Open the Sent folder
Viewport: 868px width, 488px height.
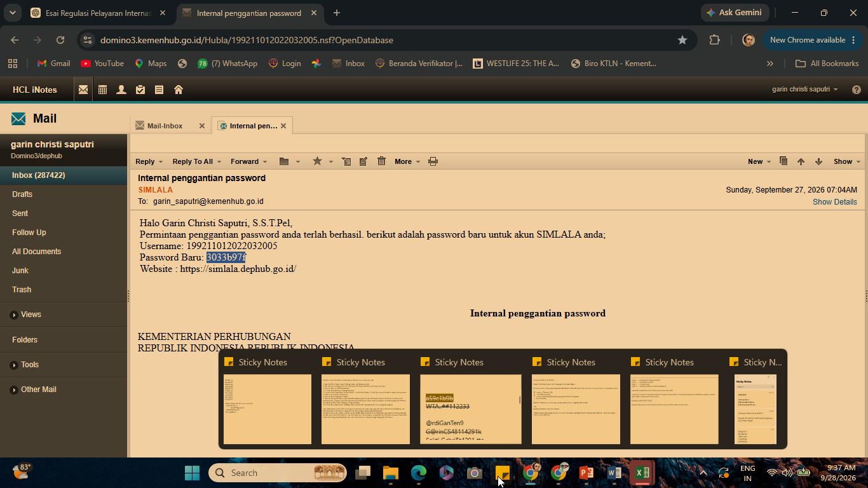20,213
